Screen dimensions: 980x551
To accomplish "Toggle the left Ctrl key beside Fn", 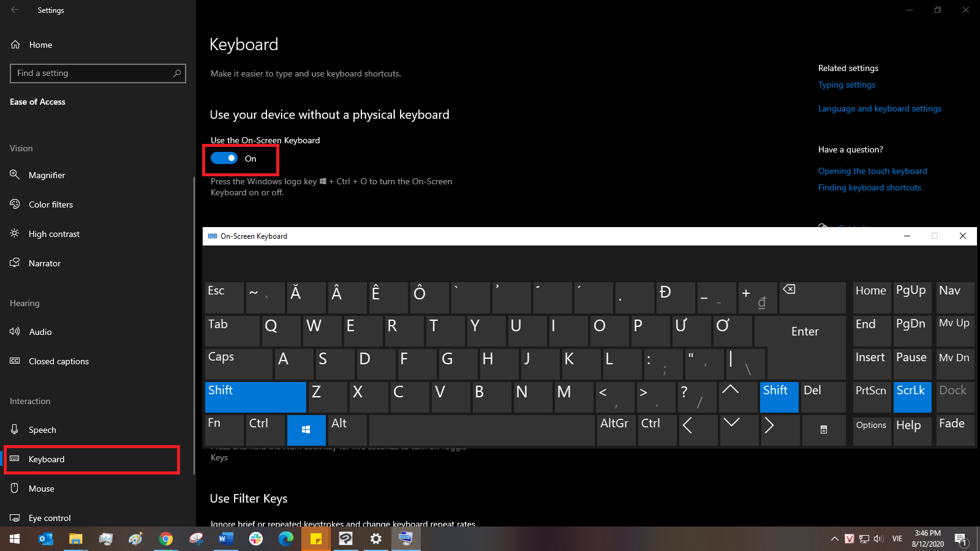I will (x=265, y=430).
